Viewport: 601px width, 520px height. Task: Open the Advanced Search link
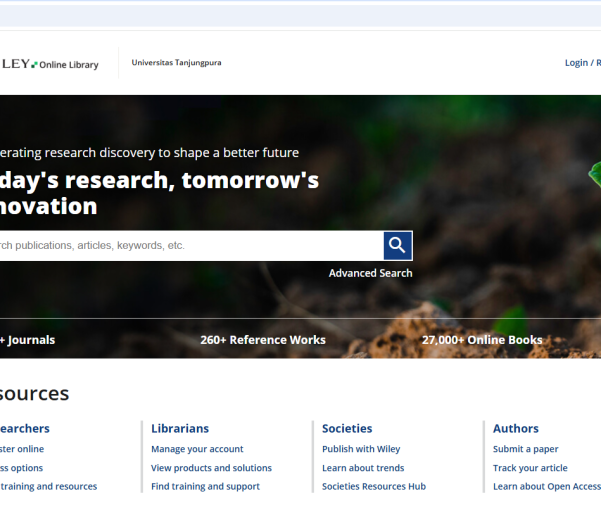370,273
